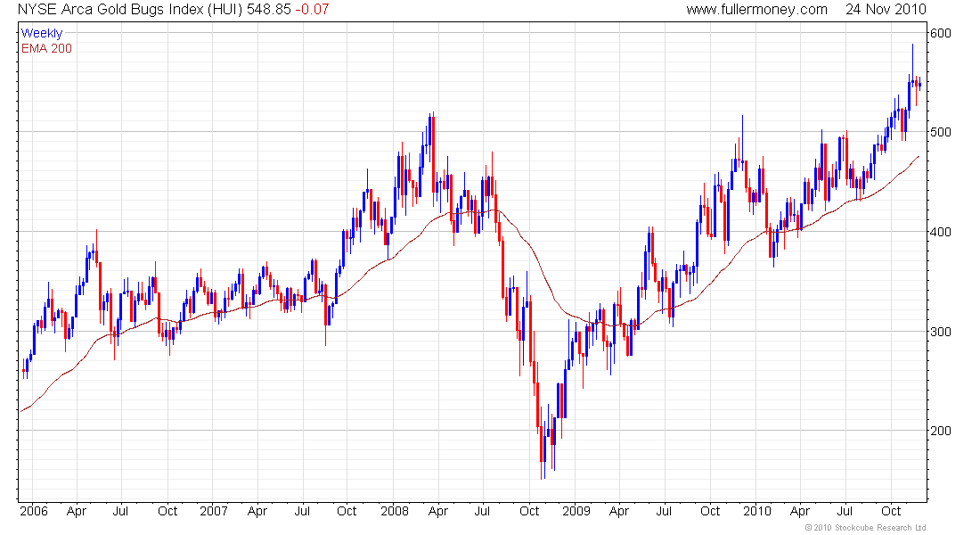The width and height of the screenshot is (980, 535).
Task: Click the 400 price axis label
Action: [x=941, y=232]
